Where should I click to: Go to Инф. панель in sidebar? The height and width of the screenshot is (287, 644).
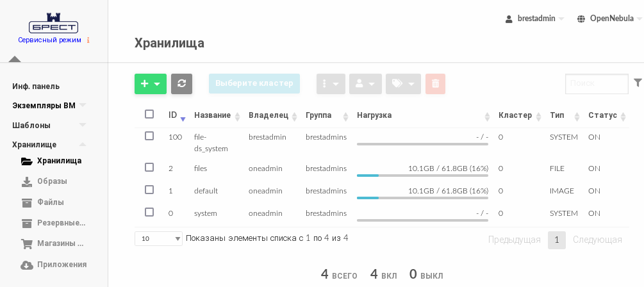[x=36, y=86]
